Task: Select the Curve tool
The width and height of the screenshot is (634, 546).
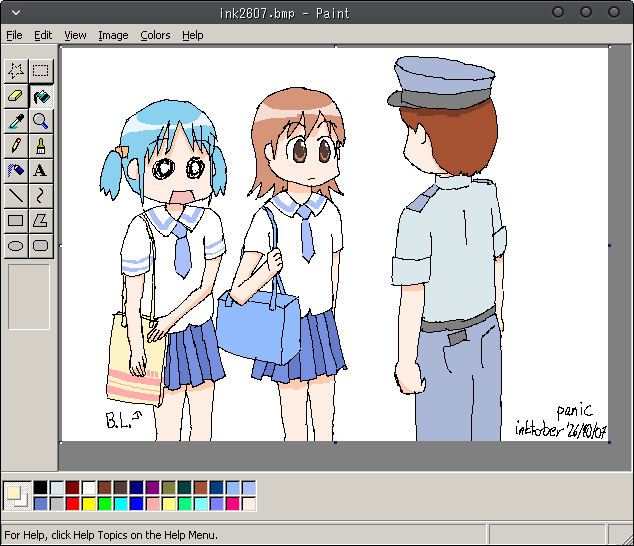Action: (41, 196)
